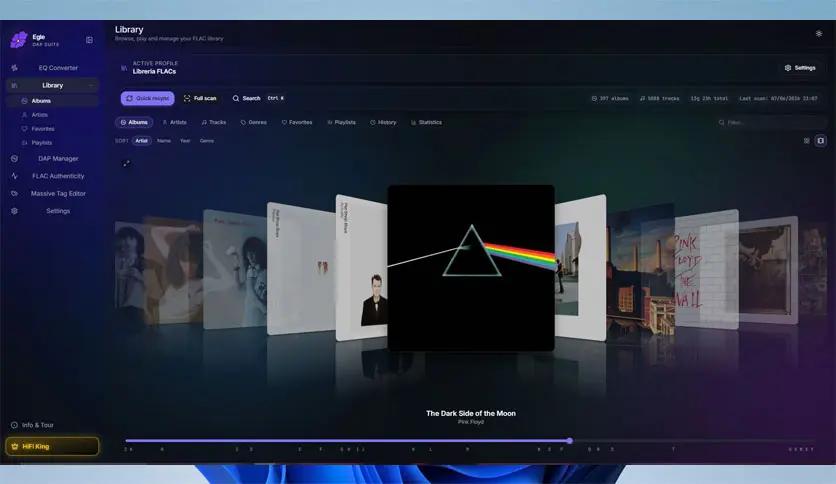Click the Last scan timestamp
This screenshot has width=836, height=484.
[x=778, y=99]
